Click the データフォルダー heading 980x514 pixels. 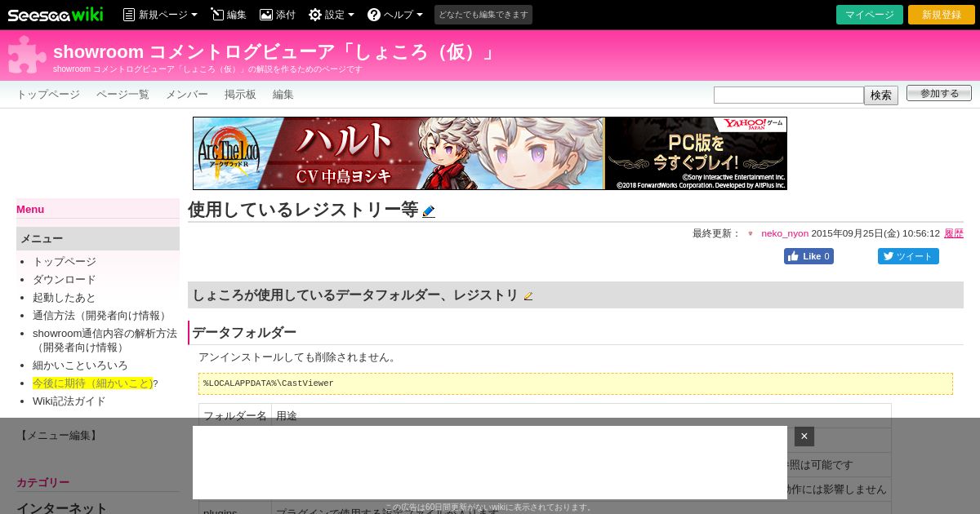click(244, 333)
